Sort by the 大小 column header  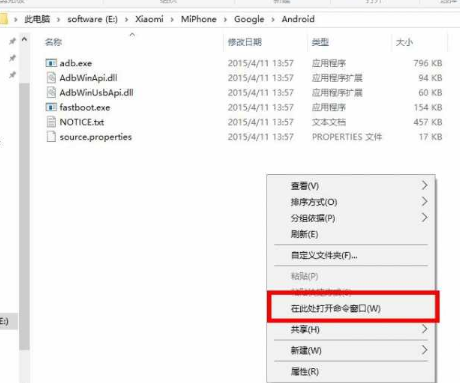pos(404,42)
